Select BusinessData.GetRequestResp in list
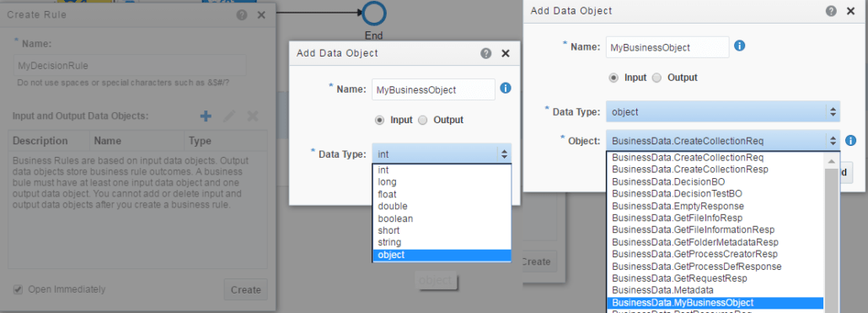This screenshot has height=313, width=868. click(x=715, y=278)
